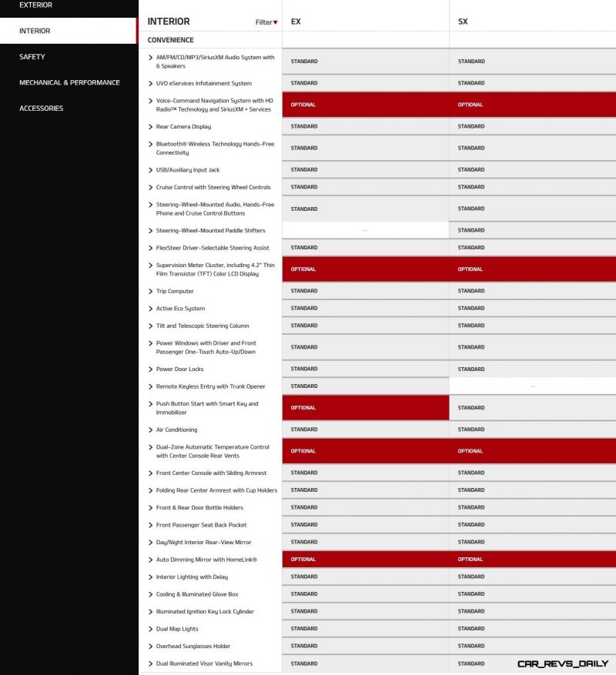Viewport: 616px width, 675px height.
Task: Open Mechanical & Performance section
Action: tap(69, 82)
